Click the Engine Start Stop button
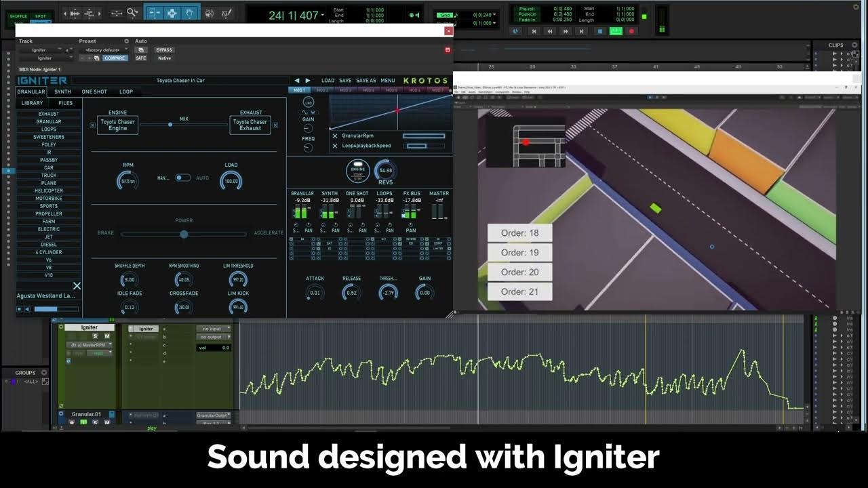The image size is (868, 488). (x=358, y=171)
